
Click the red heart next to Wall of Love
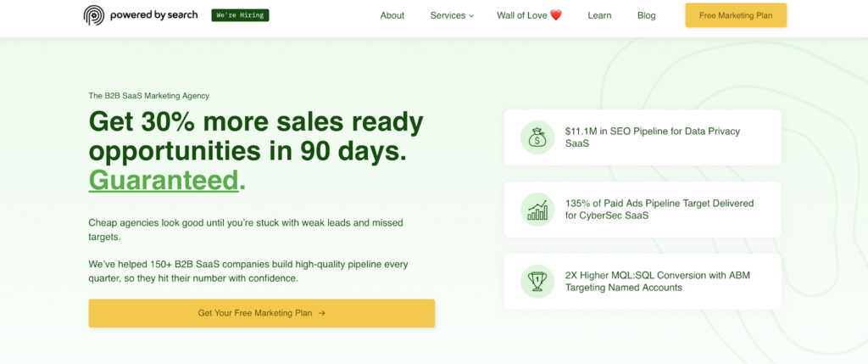tap(556, 15)
